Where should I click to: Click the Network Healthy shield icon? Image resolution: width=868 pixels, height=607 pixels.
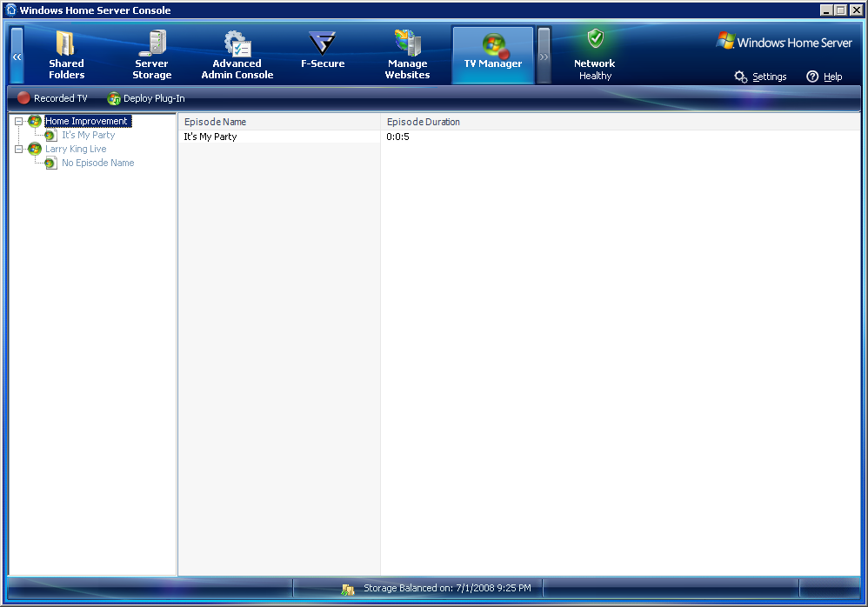pyautogui.click(x=596, y=38)
